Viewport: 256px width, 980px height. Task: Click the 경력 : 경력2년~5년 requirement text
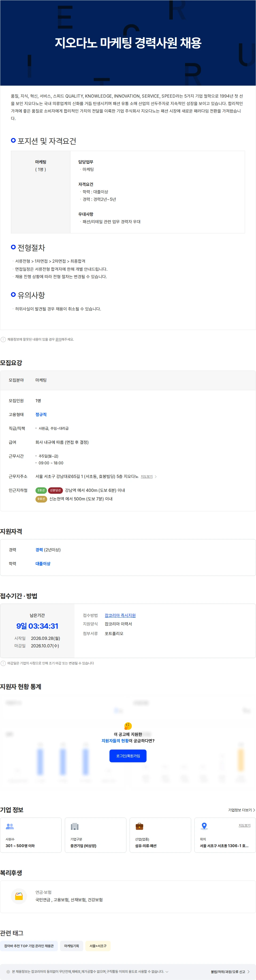[99, 199]
